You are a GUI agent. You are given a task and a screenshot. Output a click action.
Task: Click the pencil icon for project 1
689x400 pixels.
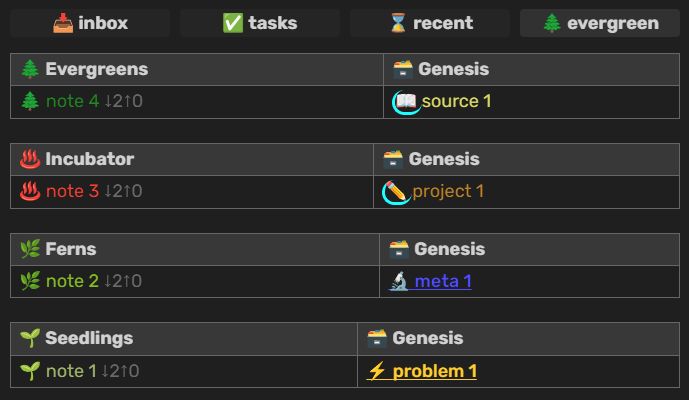[x=395, y=191]
